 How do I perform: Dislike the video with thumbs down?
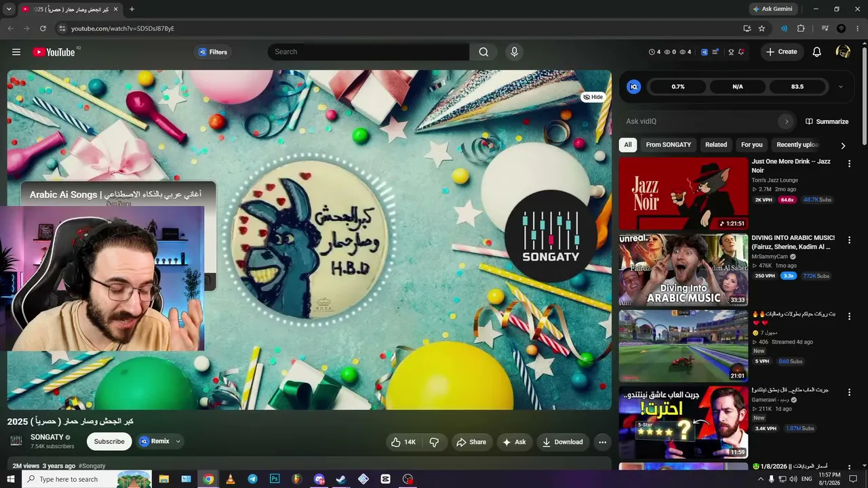point(435,442)
